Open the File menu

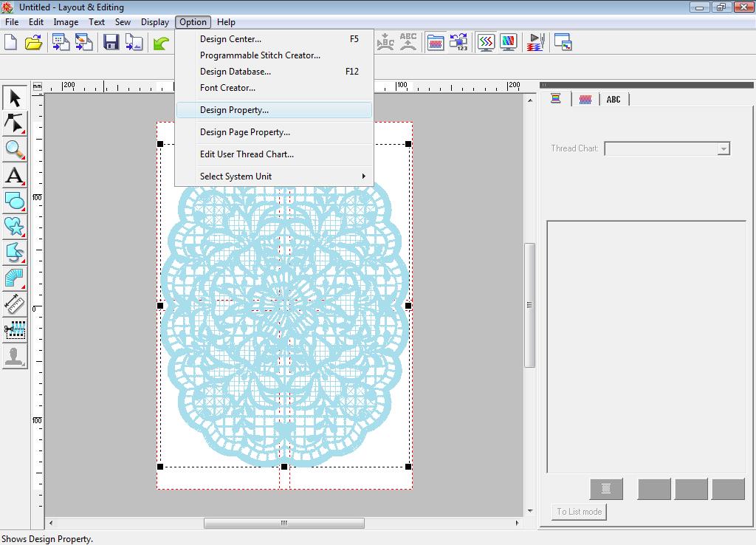(x=12, y=22)
